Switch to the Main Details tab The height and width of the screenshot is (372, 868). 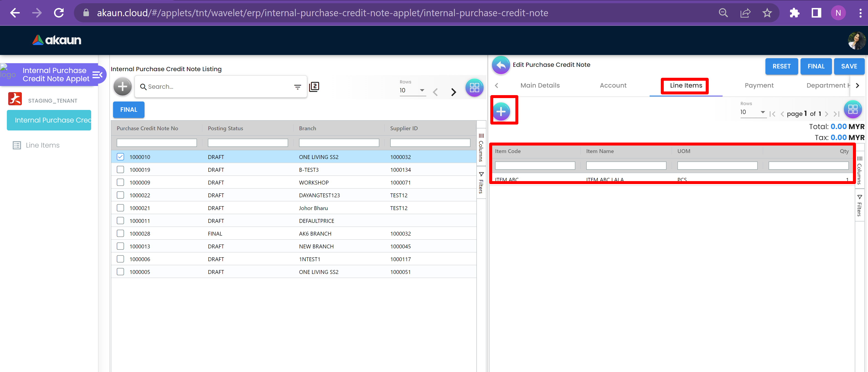[x=540, y=86]
